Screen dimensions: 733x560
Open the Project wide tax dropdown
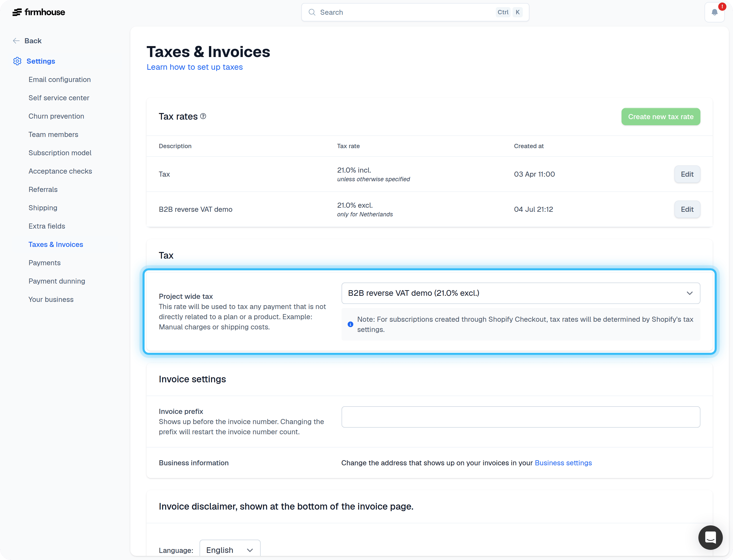coord(521,293)
